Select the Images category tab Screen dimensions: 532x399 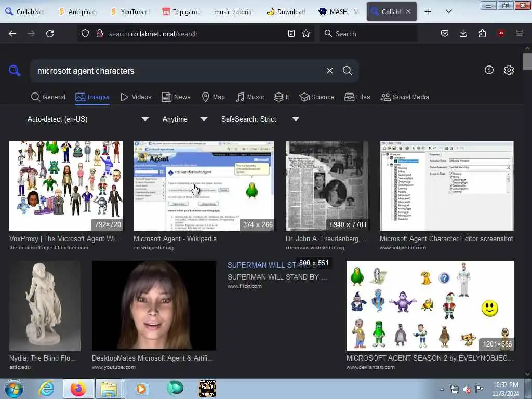point(92,97)
